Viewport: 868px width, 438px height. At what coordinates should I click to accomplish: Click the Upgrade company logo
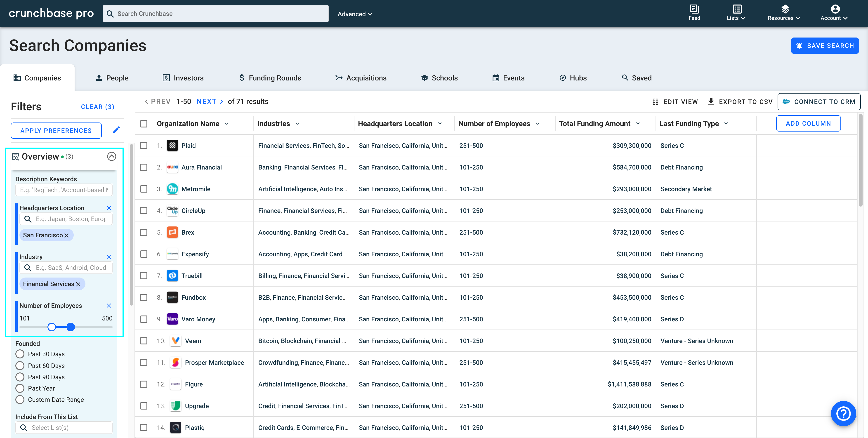tap(176, 406)
